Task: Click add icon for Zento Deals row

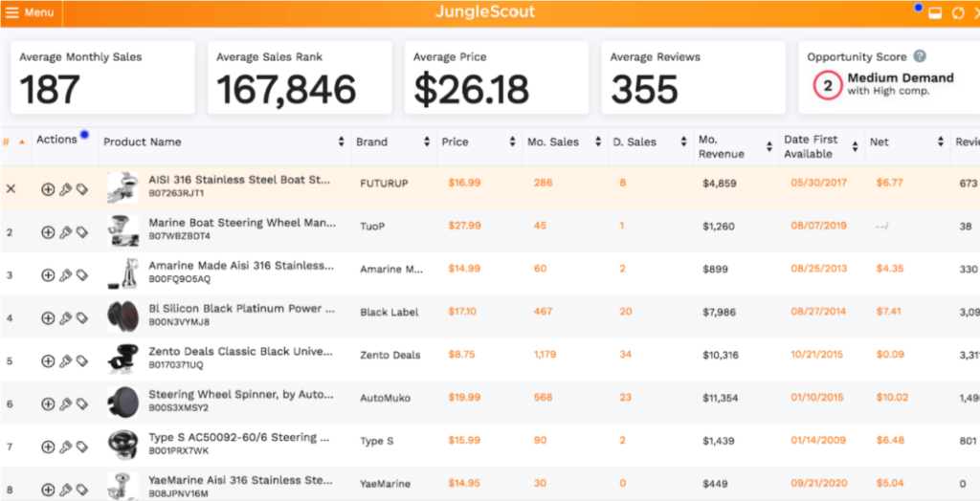Action: 48,361
